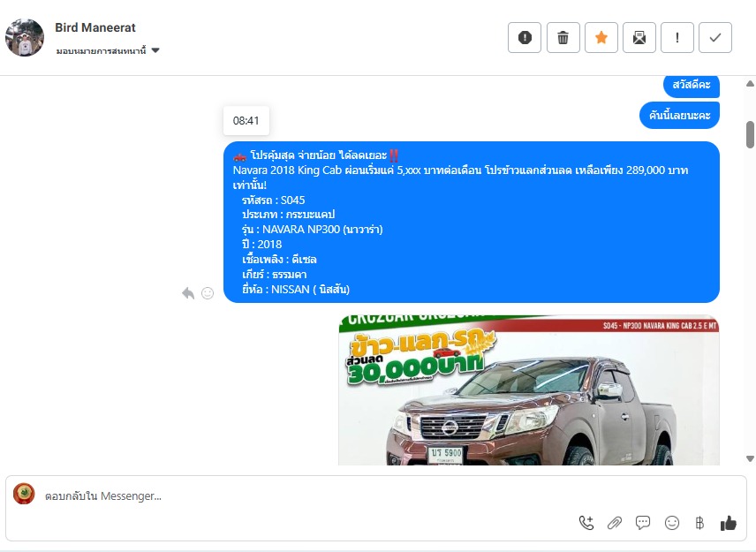
Task: Click the รหัสรถ : S045 line
Action: click(x=274, y=200)
